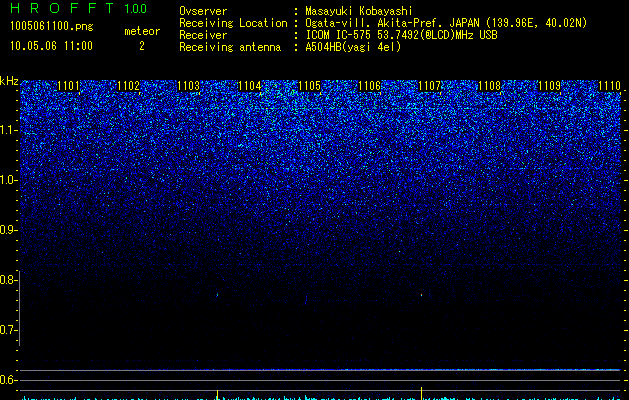Click the 'Receiving Location' field label
Viewport: 629px width, 400px height.
tap(233, 23)
